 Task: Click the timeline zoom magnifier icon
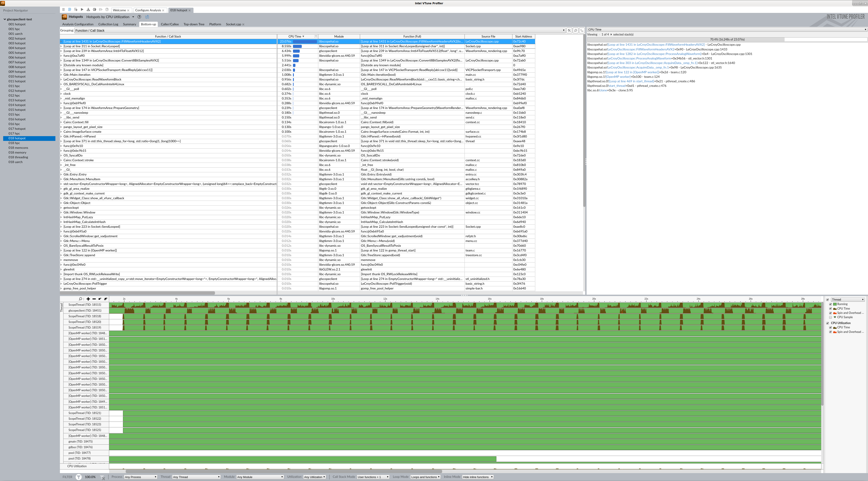click(x=81, y=299)
